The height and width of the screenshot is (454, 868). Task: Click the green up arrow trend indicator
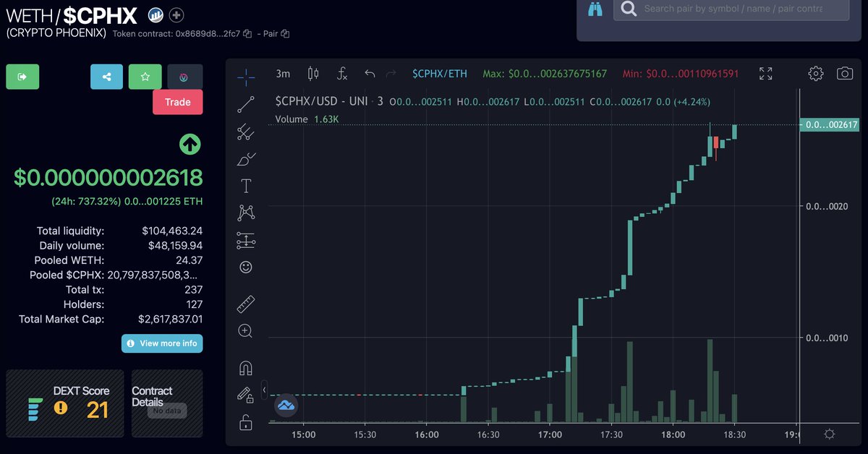tap(190, 145)
